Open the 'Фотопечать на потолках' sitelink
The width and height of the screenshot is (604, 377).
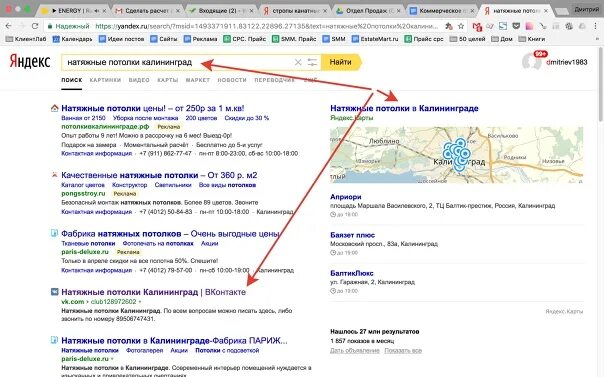[158, 243]
